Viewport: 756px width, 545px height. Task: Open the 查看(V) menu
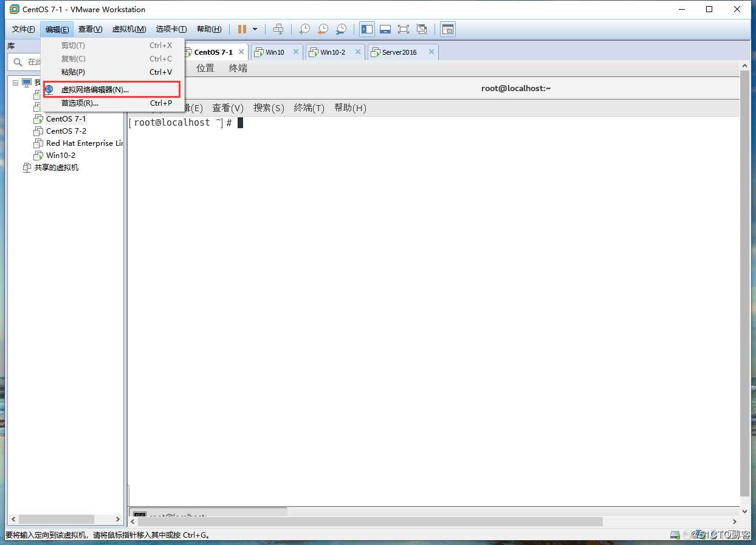90,29
